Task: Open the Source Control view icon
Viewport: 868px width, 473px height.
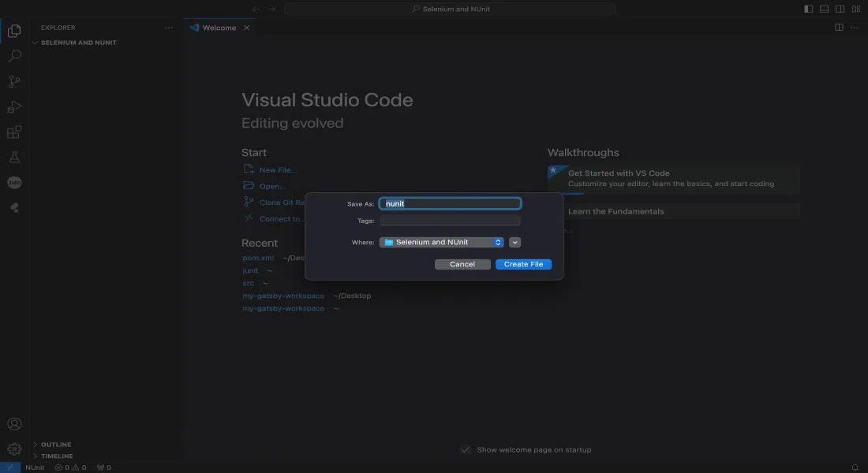Action: pos(14,81)
